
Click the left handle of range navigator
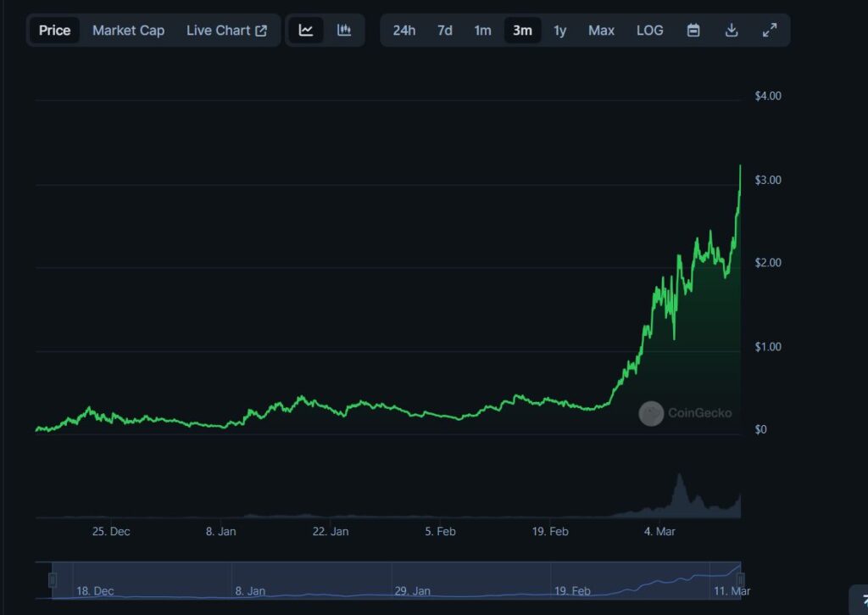coord(53,579)
